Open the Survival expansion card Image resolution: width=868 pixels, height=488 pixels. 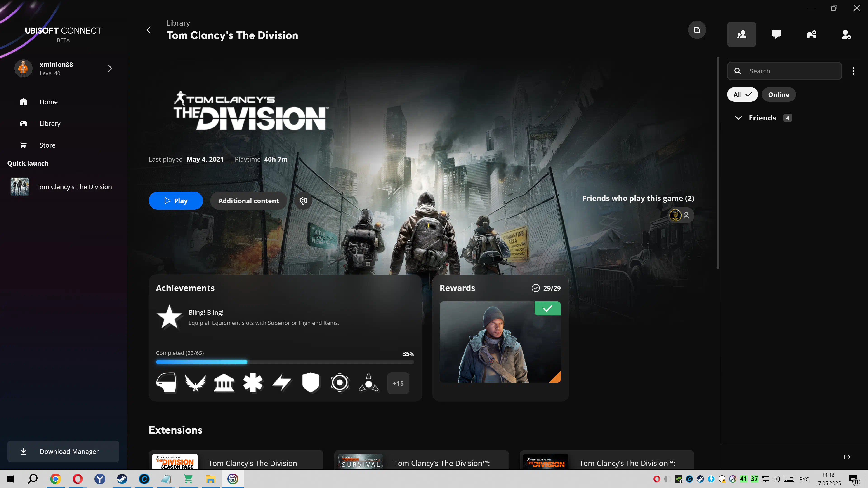[421, 460]
